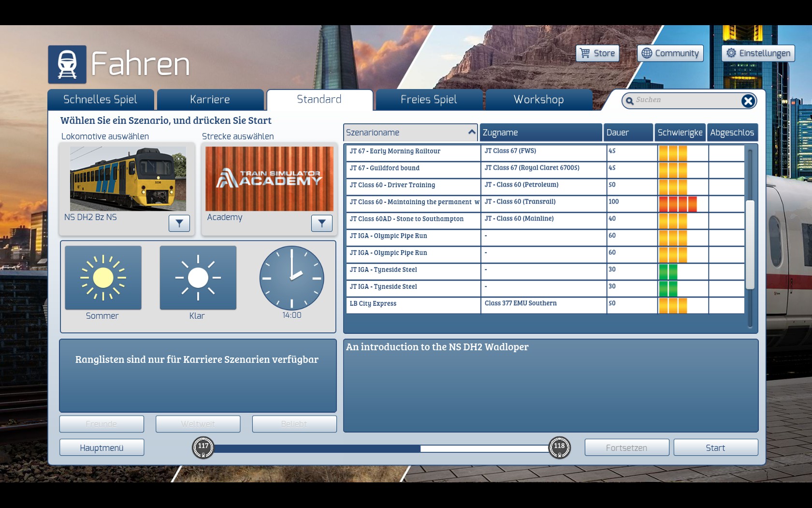
Task: Sort by Szenarioname column header
Action: click(410, 133)
